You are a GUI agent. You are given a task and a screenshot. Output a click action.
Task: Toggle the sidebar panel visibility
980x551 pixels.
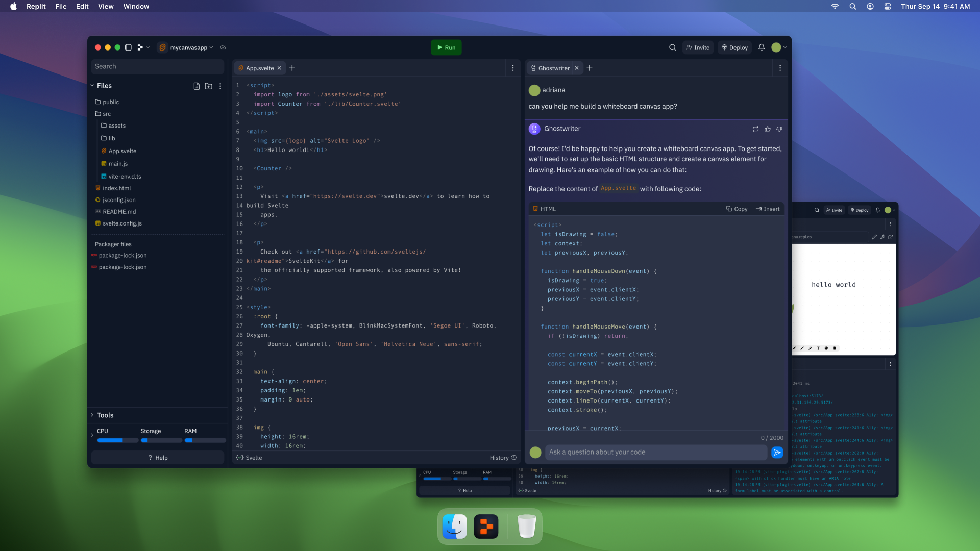point(128,47)
